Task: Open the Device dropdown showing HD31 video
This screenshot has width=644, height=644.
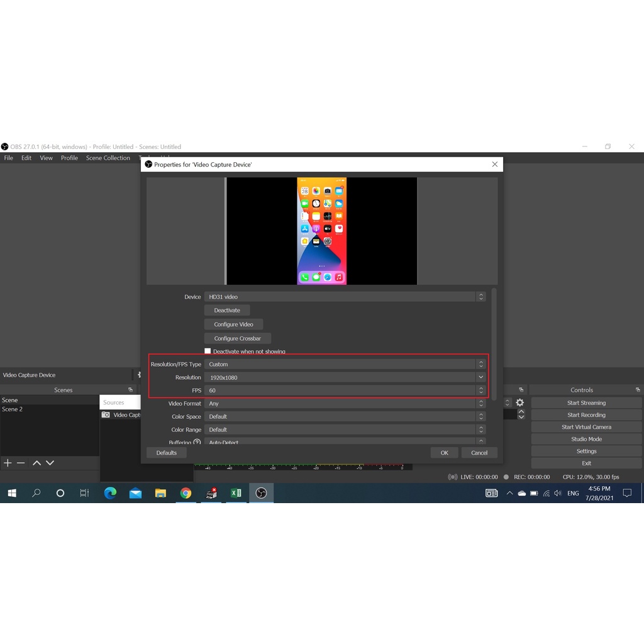Action: point(345,297)
